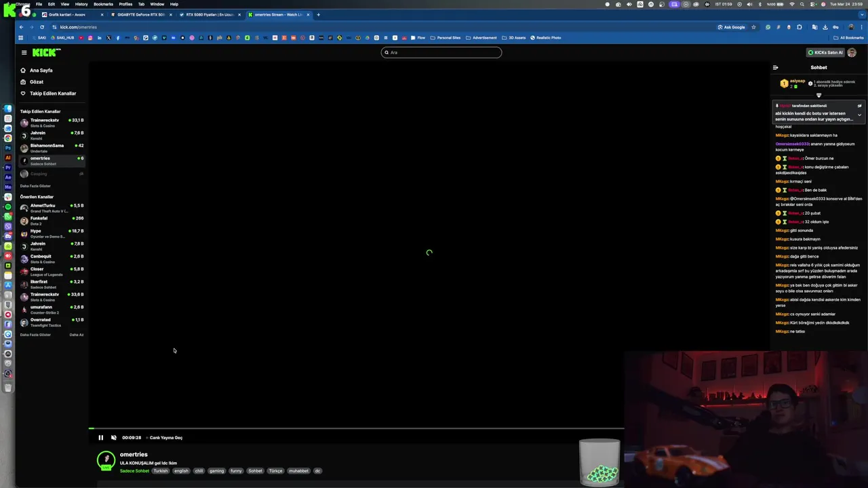Switch to GIGABYTE GeForce RTX tab
Screen dimensions: 868x488
tap(141, 14)
